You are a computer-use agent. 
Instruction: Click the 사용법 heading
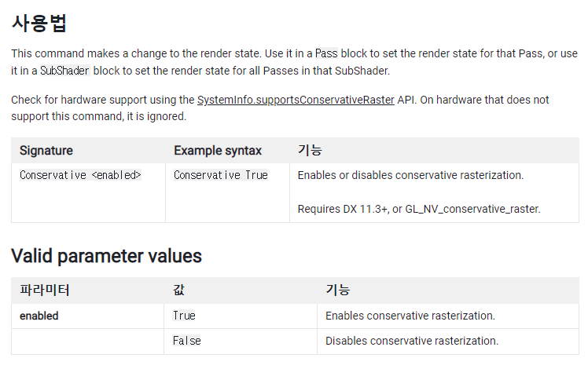click(39, 22)
